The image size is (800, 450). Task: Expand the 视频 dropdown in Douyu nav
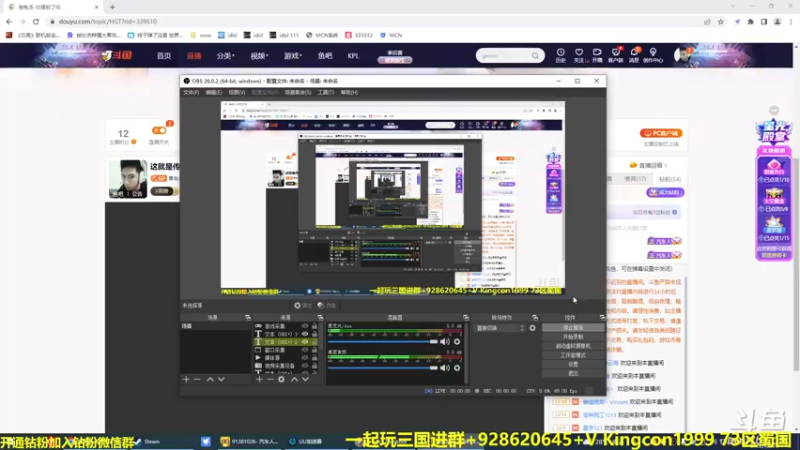[259, 56]
